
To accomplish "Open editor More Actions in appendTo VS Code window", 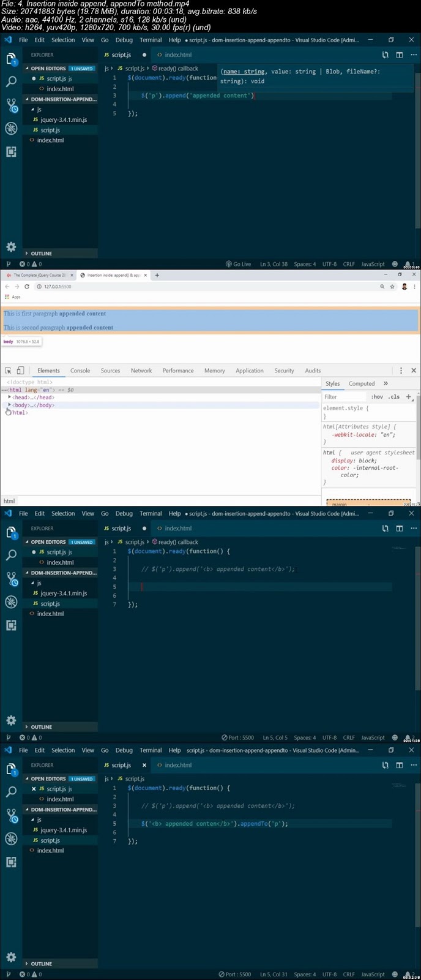I will tap(414, 765).
